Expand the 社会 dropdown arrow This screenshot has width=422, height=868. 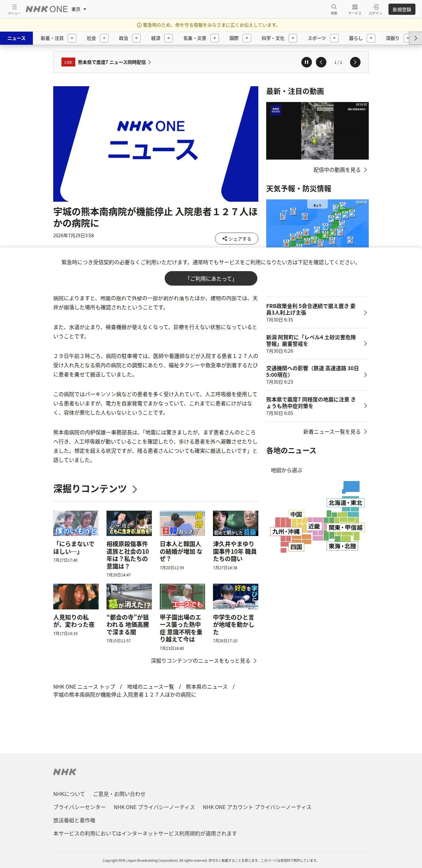104,38
